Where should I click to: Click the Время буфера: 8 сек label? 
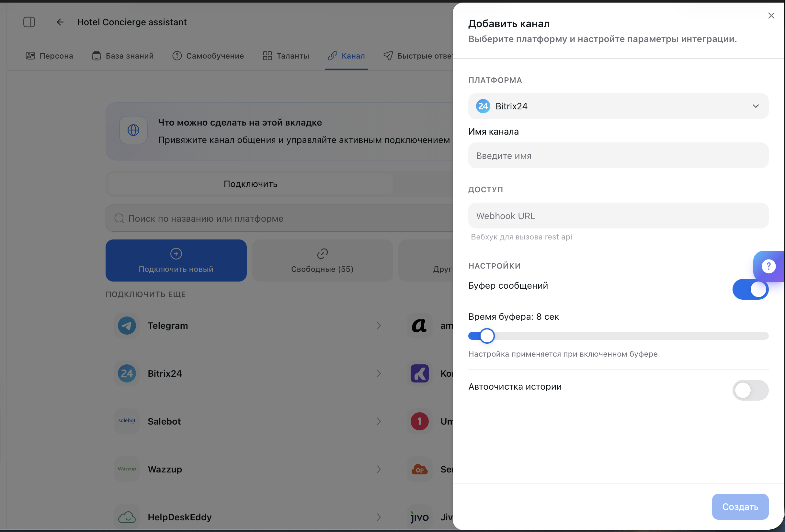pos(513,316)
